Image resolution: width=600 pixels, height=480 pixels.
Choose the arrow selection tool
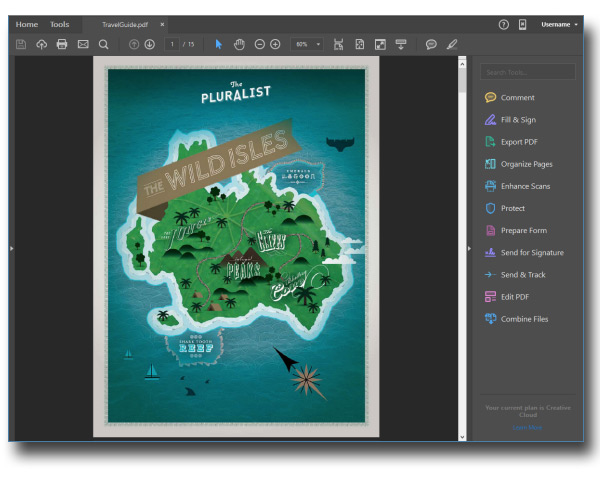coord(219,44)
